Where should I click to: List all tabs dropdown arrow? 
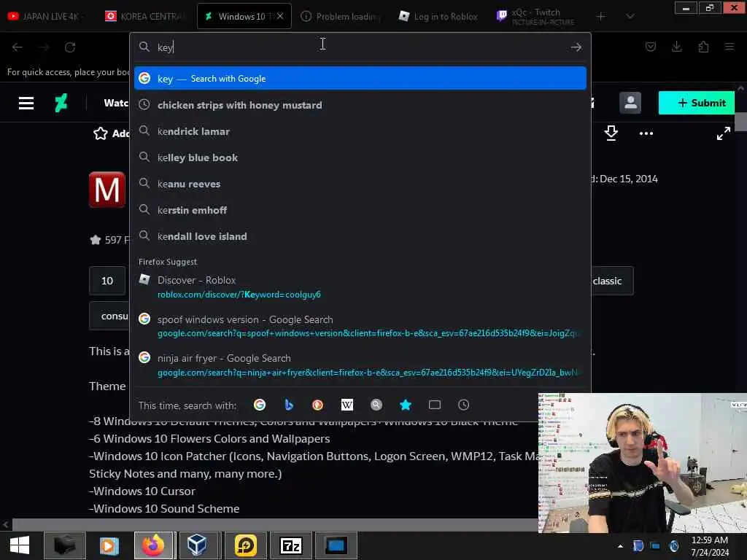pos(630,16)
